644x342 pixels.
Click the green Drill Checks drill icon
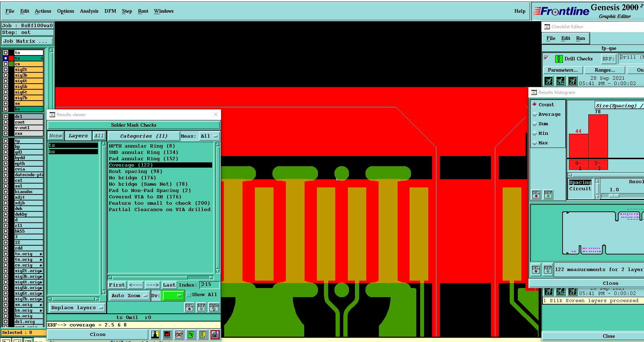(559, 59)
